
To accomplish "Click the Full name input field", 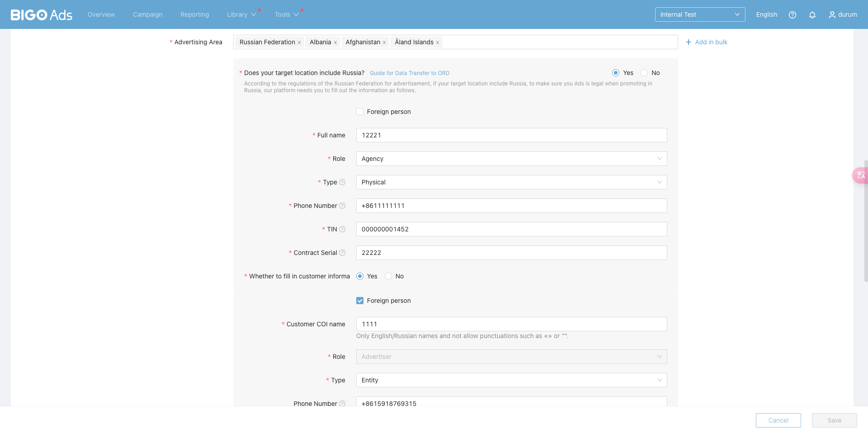I will [511, 135].
